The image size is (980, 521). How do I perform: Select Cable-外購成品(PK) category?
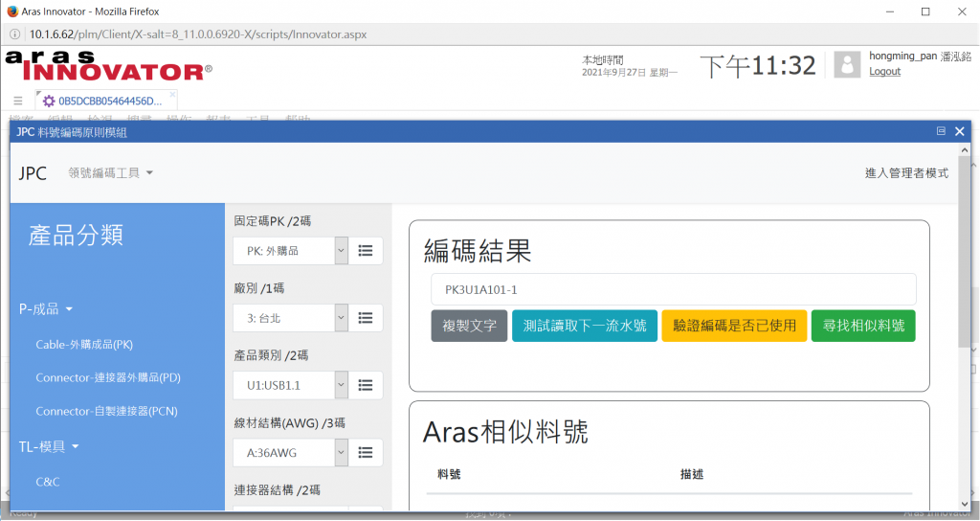click(x=84, y=345)
